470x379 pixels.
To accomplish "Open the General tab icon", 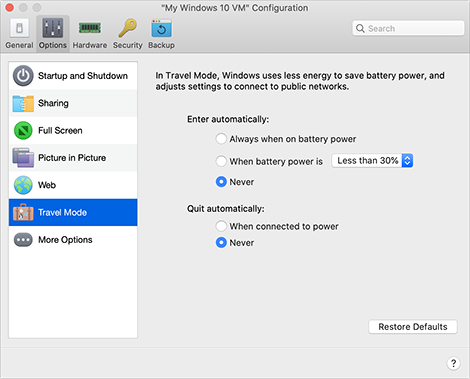I will point(19,28).
